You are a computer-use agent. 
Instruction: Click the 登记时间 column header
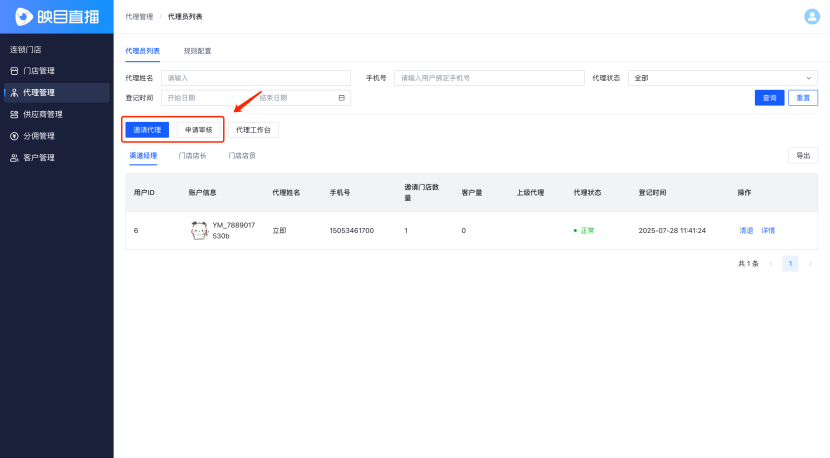click(x=652, y=193)
